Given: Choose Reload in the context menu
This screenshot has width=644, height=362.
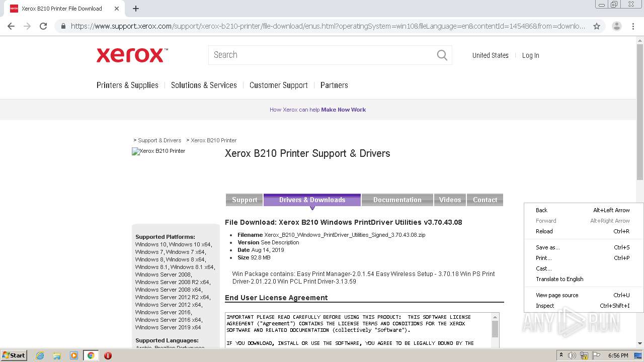Looking at the screenshot, I should coord(583,231).
